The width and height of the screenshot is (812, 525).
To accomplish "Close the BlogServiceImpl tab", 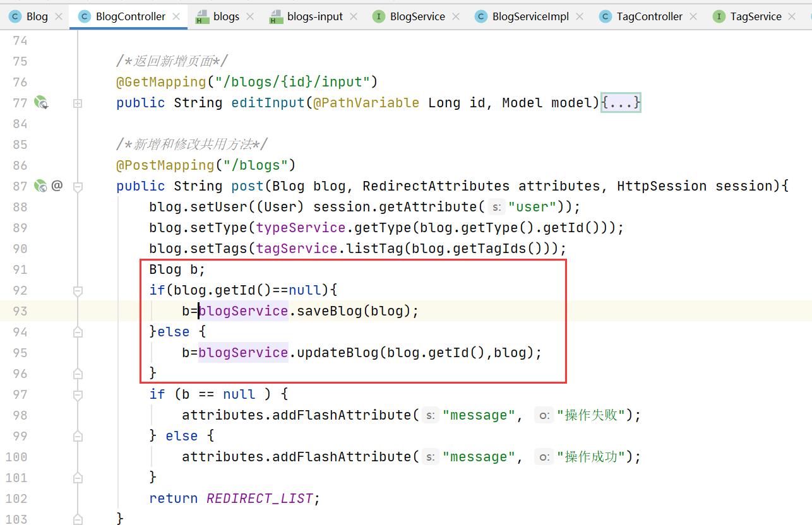I will (x=580, y=17).
